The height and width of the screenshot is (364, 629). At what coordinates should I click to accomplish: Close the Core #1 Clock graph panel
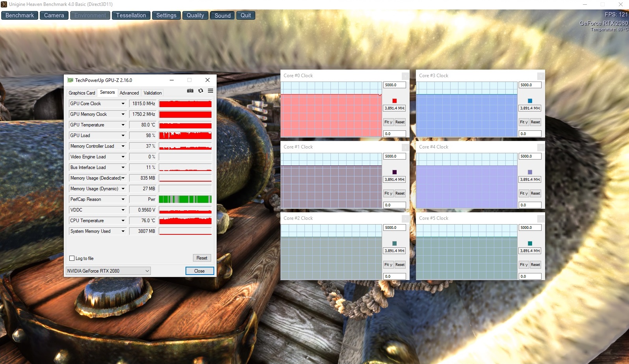[x=405, y=147]
